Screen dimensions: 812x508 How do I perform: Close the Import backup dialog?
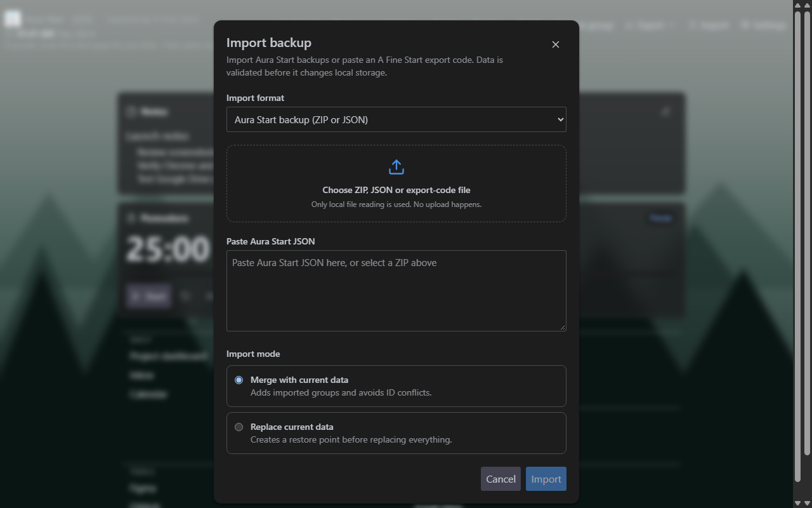point(556,44)
